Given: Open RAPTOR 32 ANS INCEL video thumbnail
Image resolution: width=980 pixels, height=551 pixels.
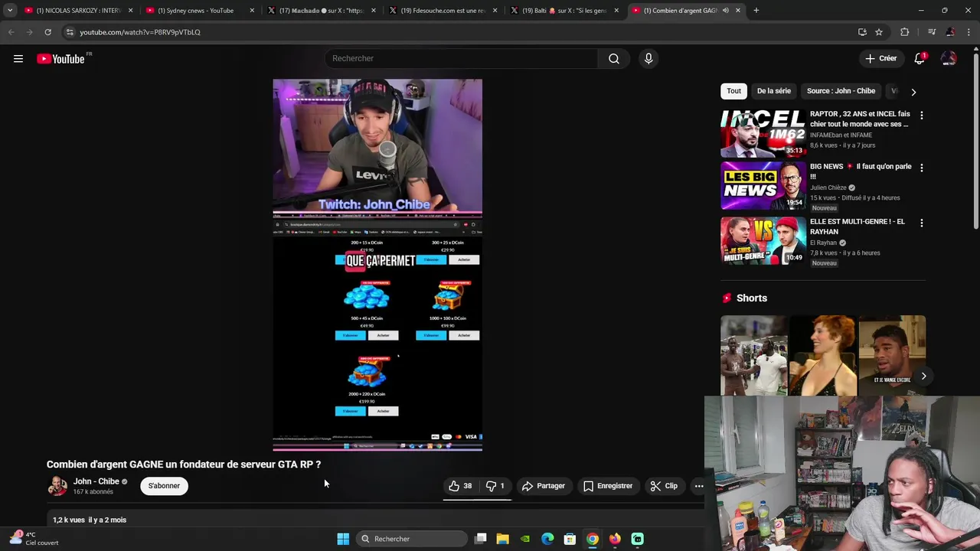Looking at the screenshot, I should point(763,133).
